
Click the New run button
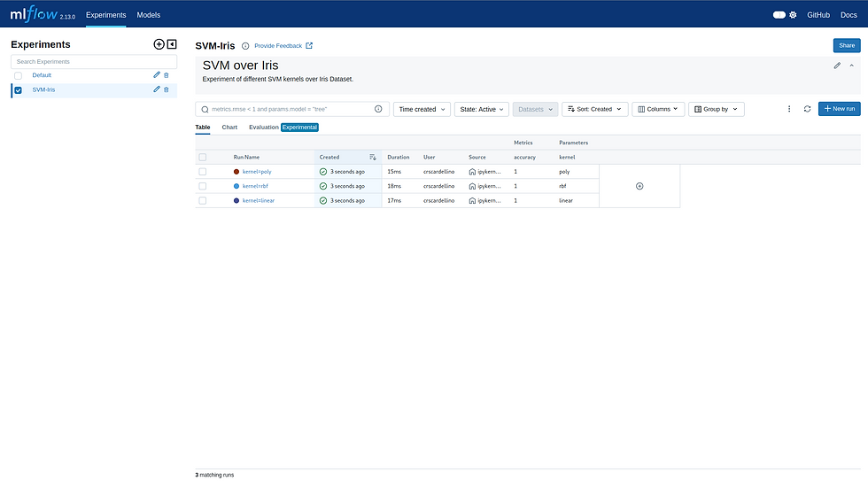tap(840, 109)
